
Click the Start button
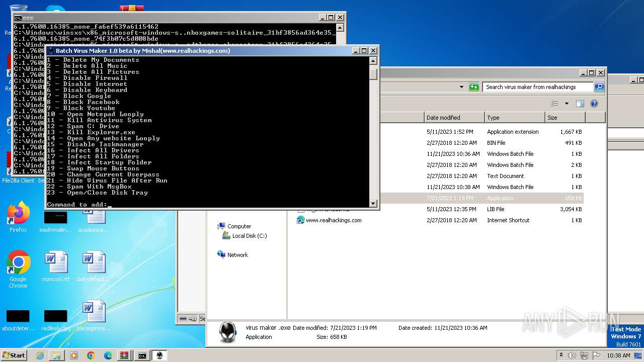14,355
